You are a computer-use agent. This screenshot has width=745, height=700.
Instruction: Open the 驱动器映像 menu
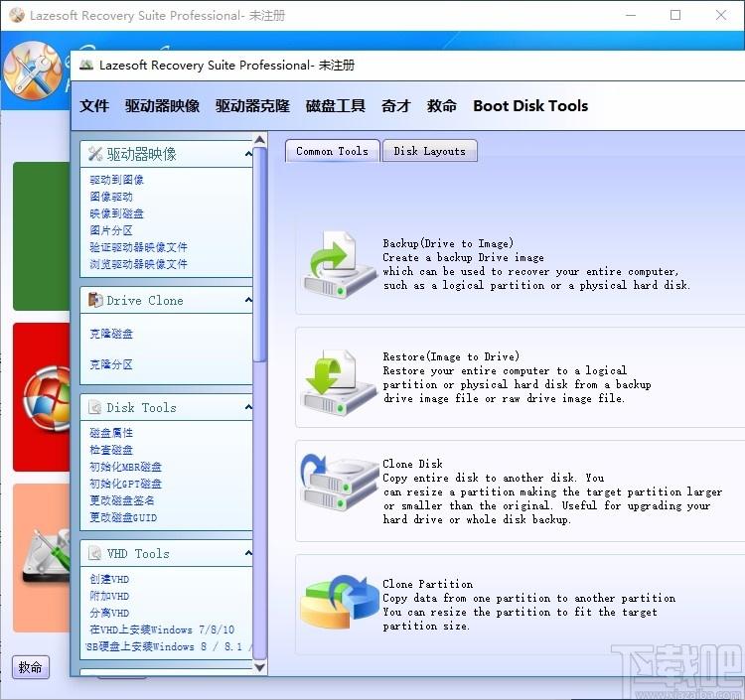click(162, 105)
